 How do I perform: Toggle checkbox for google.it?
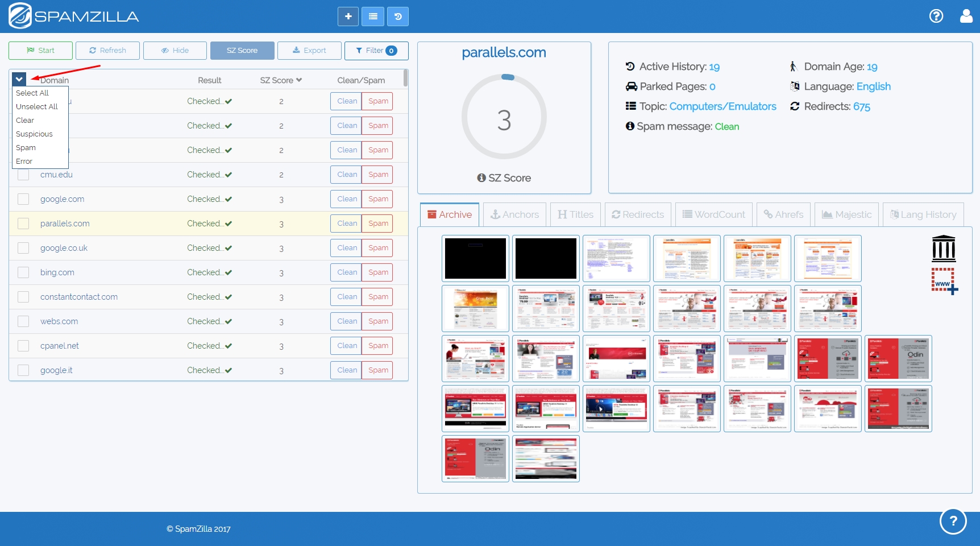23,370
